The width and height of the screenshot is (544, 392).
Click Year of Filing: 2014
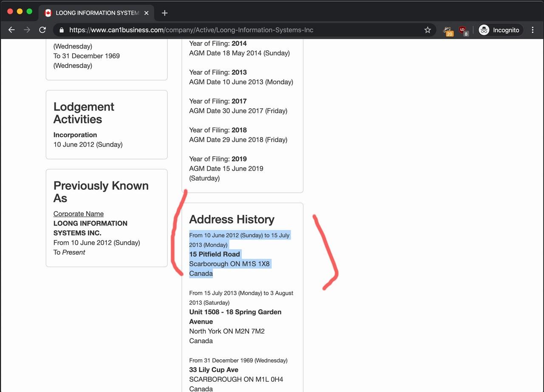point(218,43)
